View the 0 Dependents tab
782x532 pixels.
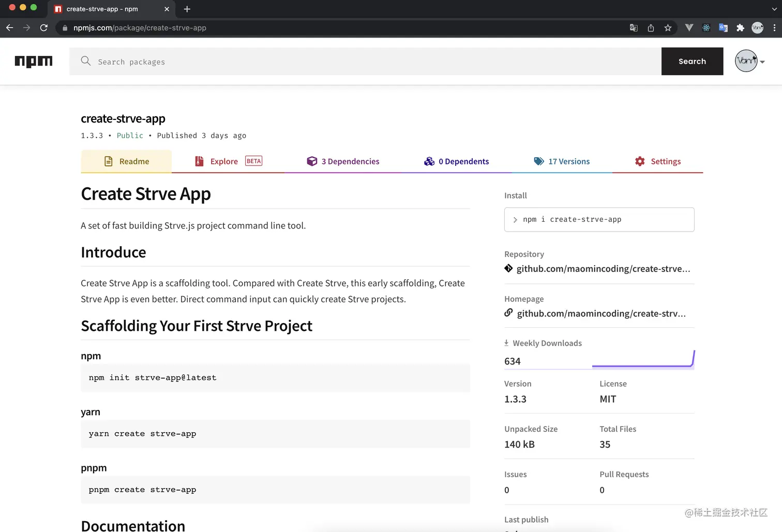456,161
